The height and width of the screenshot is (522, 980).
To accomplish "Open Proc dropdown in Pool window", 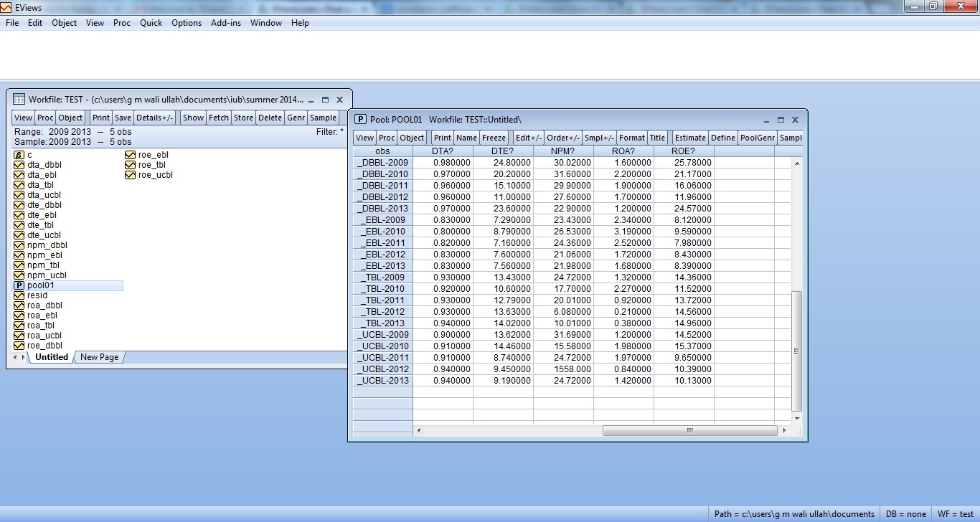I will click(387, 138).
